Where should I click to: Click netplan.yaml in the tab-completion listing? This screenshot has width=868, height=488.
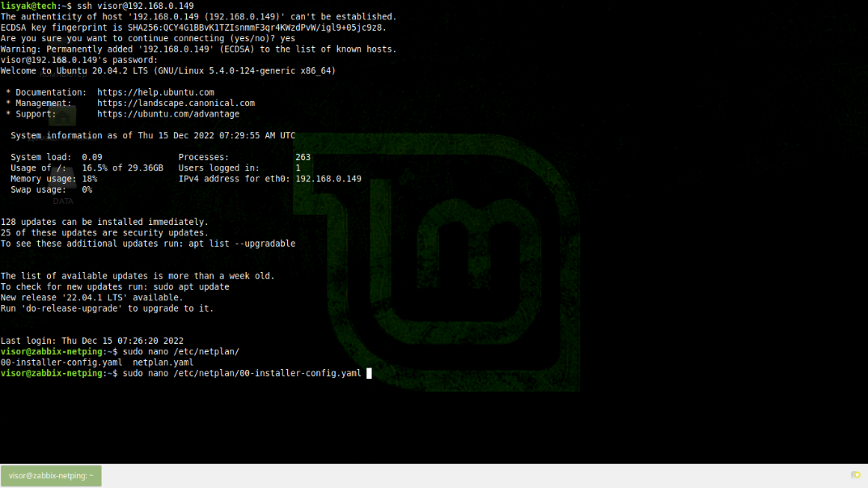click(163, 363)
